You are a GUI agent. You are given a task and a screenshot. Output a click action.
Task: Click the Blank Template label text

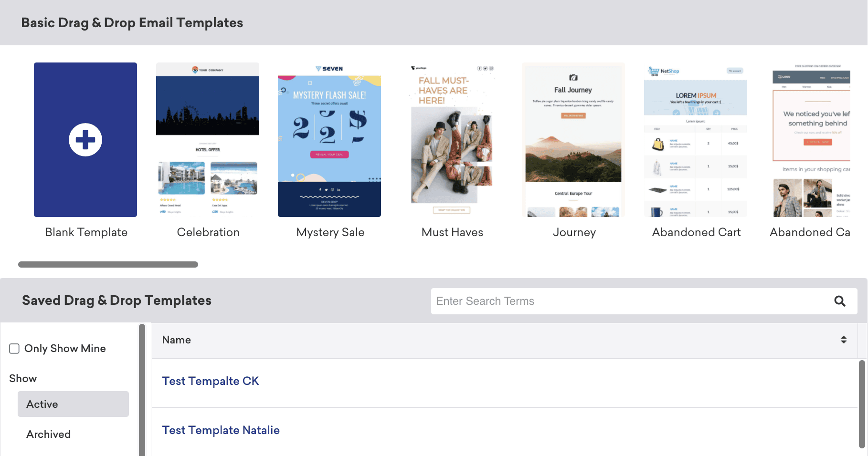pos(86,232)
